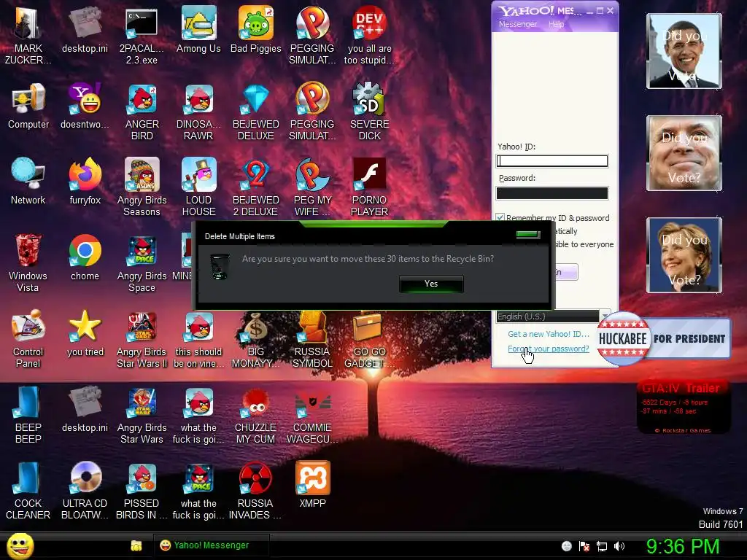Viewport: 747px width, 560px height.
Task: Open the Messenger menu in Yahoo
Action: pyautogui.click(x=517, y=24)
